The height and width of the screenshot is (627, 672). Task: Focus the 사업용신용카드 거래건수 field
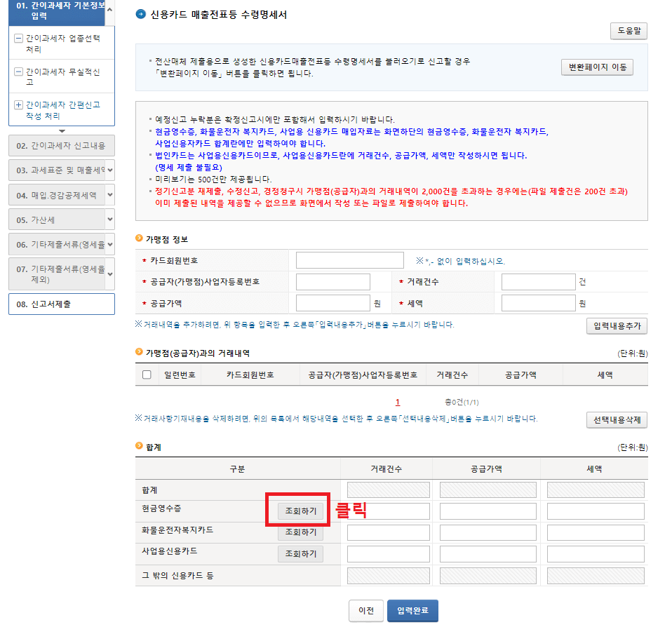[x=389, y=554]
